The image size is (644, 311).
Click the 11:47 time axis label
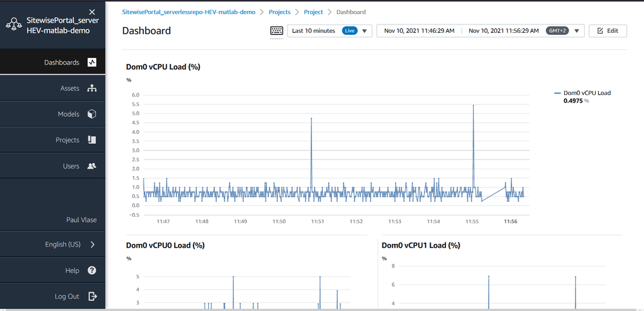pyautogui.click(x=164, y=221)
